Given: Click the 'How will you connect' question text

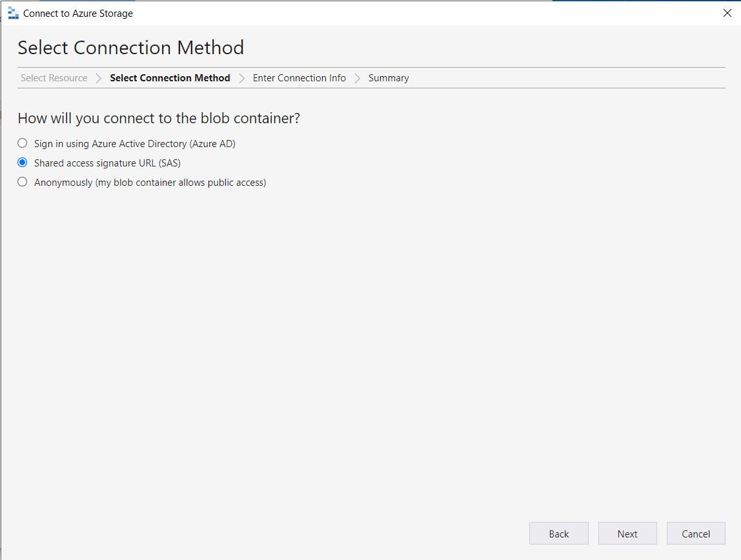Looking at the screenshot, I should 159,118.
